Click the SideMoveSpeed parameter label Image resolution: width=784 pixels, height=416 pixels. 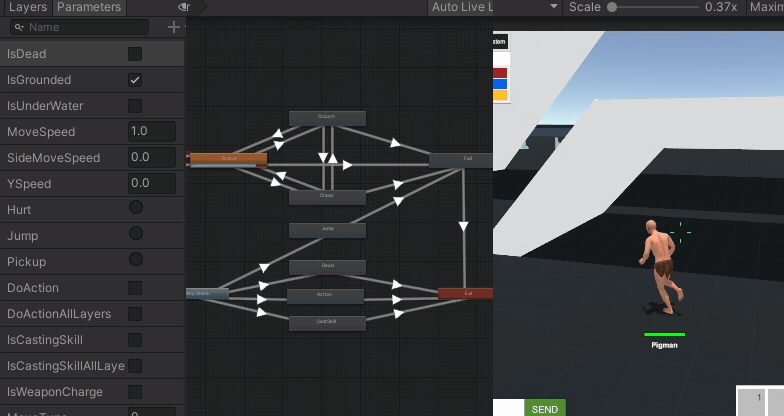tap(54, 158)
